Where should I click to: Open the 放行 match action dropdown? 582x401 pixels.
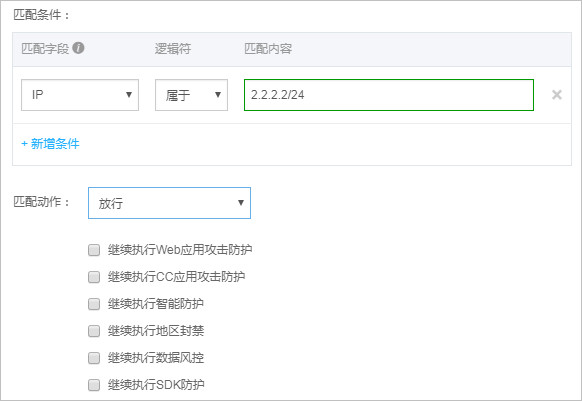click(x=169, y=203)
